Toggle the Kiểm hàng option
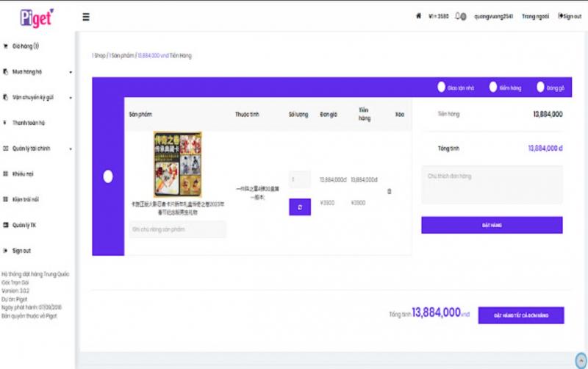The width and height of the screenshot is (588, 369). coord(493,87)
